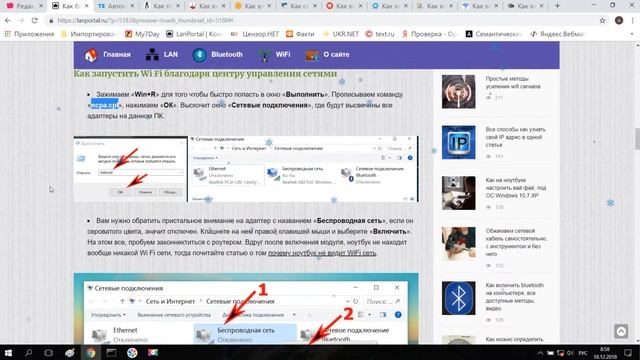The image size is (640, 360).
Task: Open the Windows notification center
Action: 628,353
